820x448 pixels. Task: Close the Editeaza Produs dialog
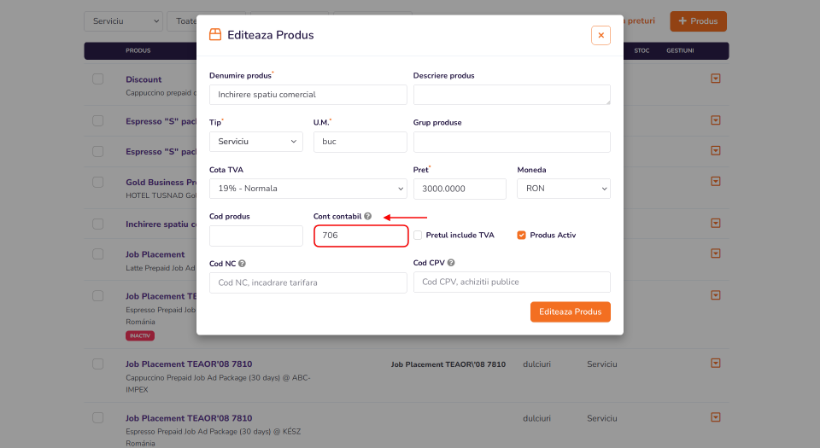pos(601,35)
